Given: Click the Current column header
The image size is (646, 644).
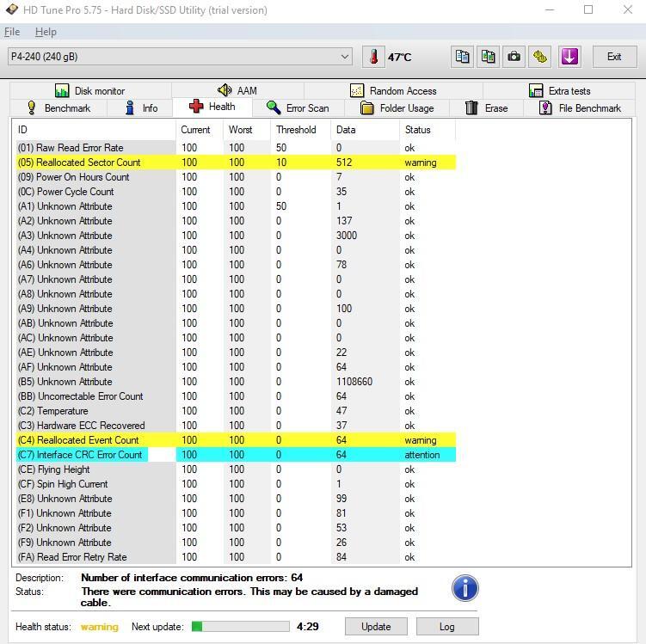Looking at the screenshot, I should coord(200,130).
